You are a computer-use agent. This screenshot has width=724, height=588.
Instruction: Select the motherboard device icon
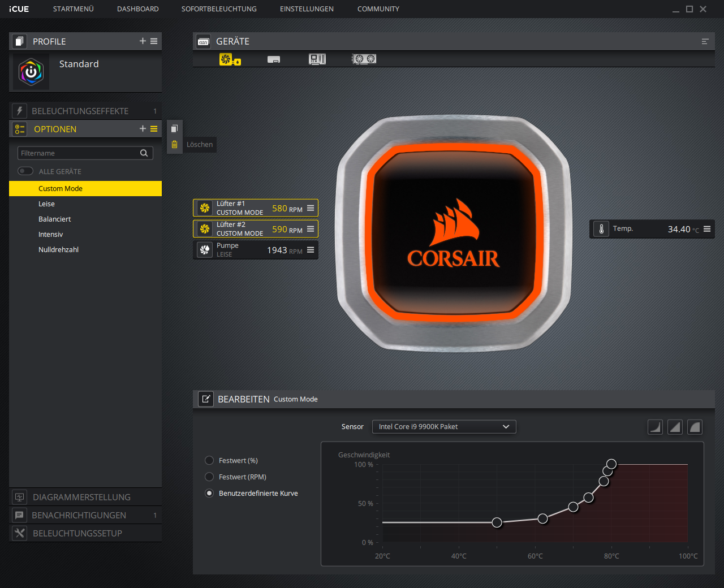pos(317,59)
